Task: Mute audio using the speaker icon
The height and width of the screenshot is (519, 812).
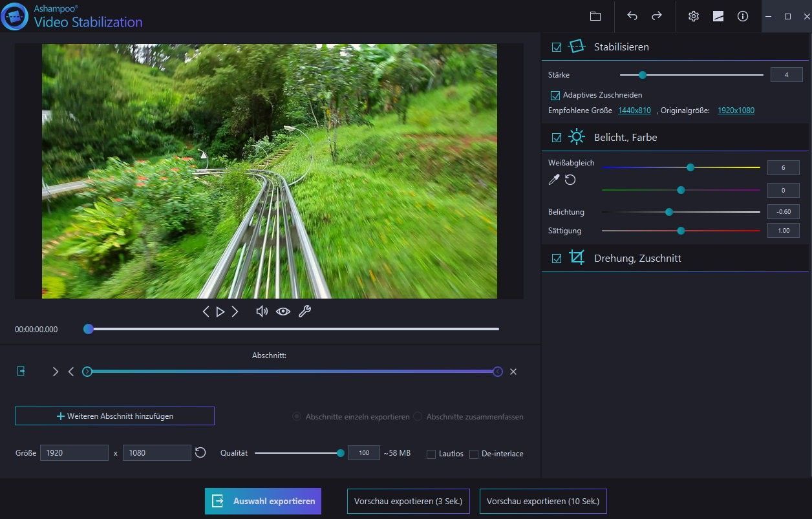Action: 262,312
